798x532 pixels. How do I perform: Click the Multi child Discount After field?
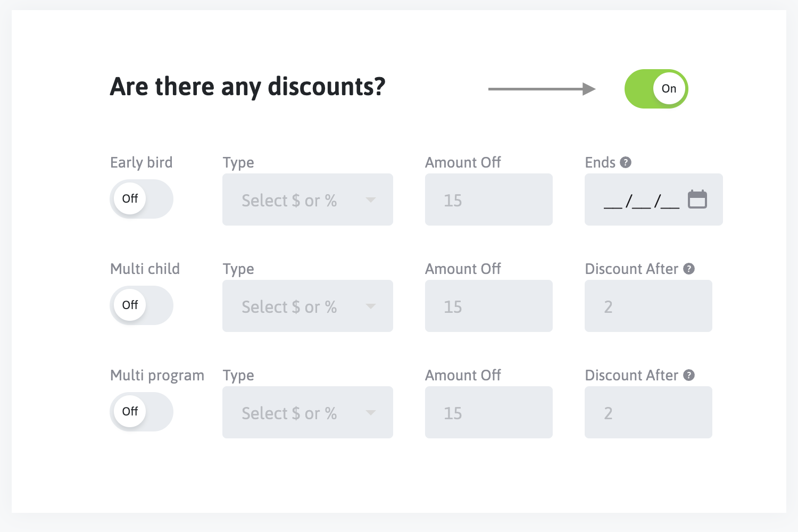pos(648,306)
